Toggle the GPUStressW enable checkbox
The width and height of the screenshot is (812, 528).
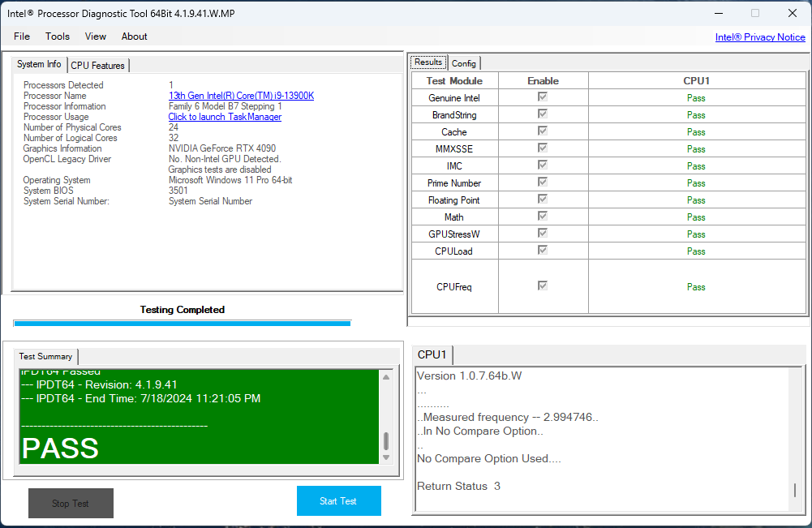pos(543,234)
